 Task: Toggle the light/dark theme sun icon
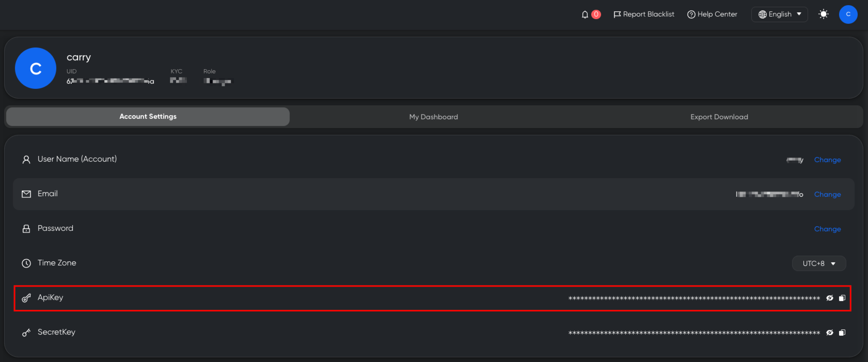pyautogui.click(x=824, y=14)
